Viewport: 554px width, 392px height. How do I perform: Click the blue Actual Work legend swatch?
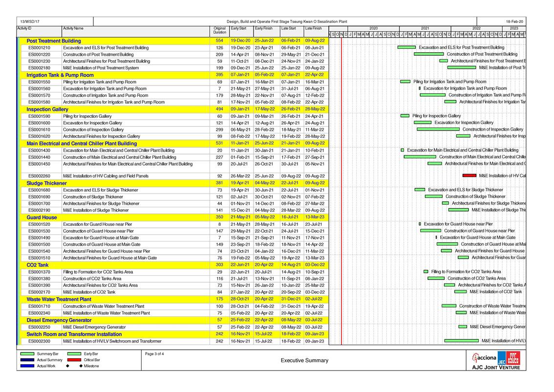[x=27, y=366]
